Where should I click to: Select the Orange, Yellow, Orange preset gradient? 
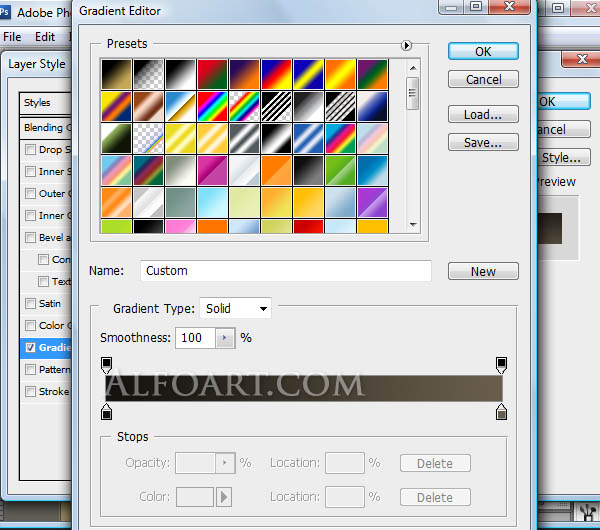pyautogui.click(x=341, y=74)
